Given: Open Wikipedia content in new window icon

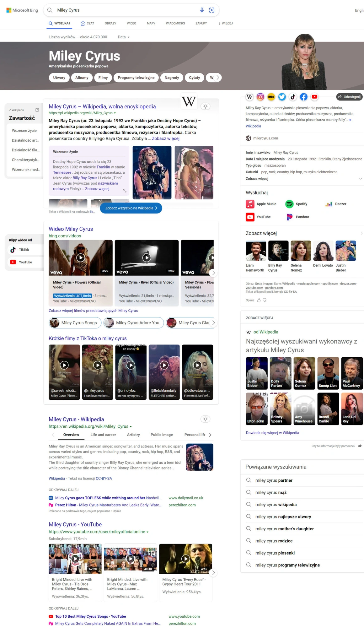Looking at the screenshot, I should 37,110.
